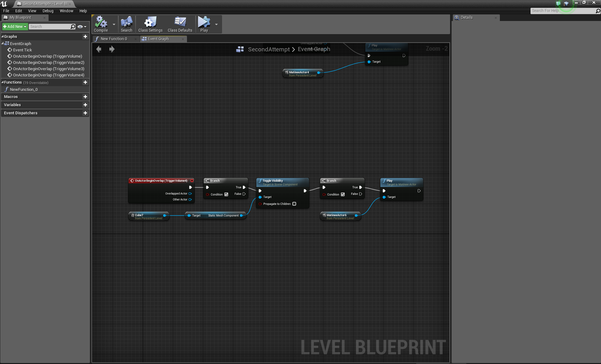This screenshot has height=364, width=601.
Task: Select OnActorBeginOverlap (TriggerVolume2) in the list
Action: [48, 63]
